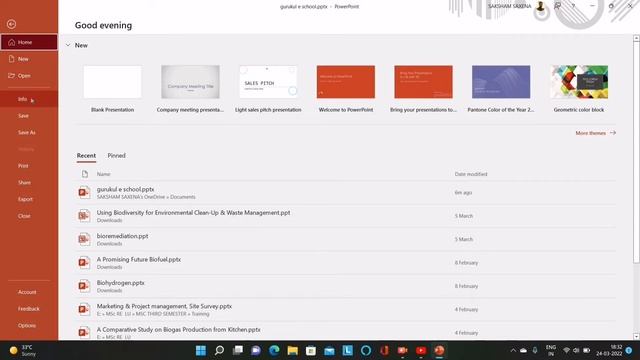The image size is (640, 360).
Task: Launch Microsoft Edge from taskbar
Action: (x=274, y=350)
